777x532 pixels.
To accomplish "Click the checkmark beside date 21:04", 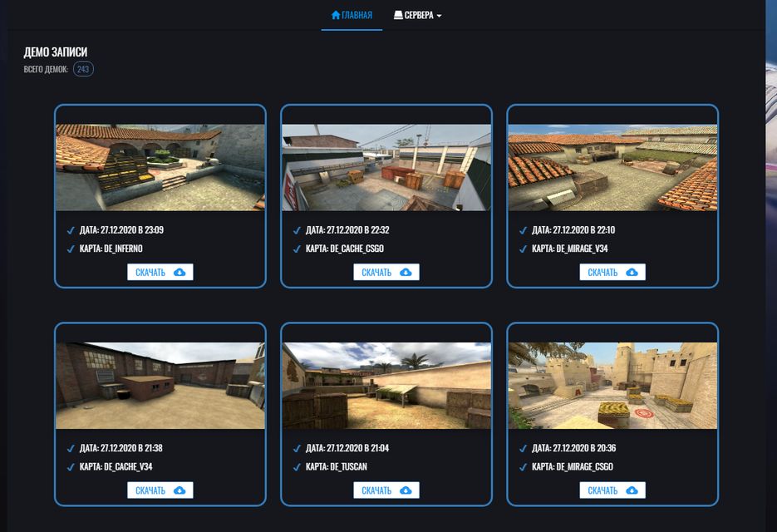I will click(x=297, y=449).
